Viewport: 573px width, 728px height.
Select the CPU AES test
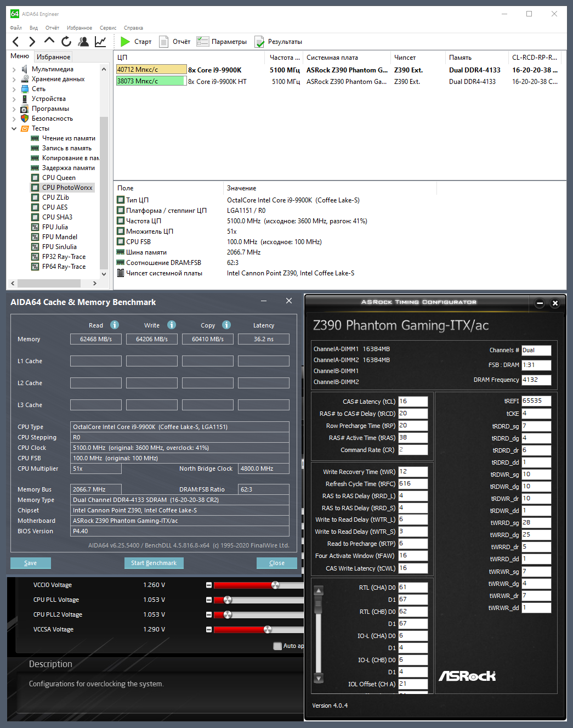click(55, 207)
